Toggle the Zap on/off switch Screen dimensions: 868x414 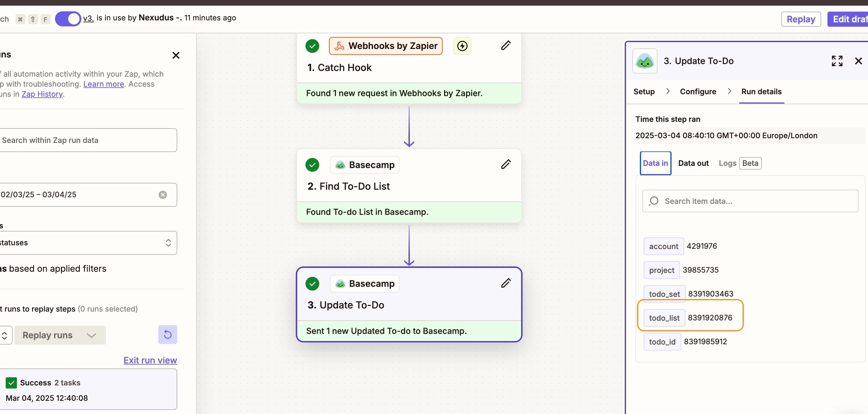coord(68,19)
